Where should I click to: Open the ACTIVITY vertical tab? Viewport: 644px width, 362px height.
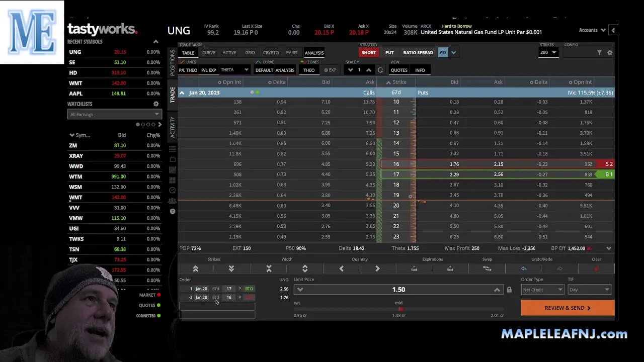173,127
